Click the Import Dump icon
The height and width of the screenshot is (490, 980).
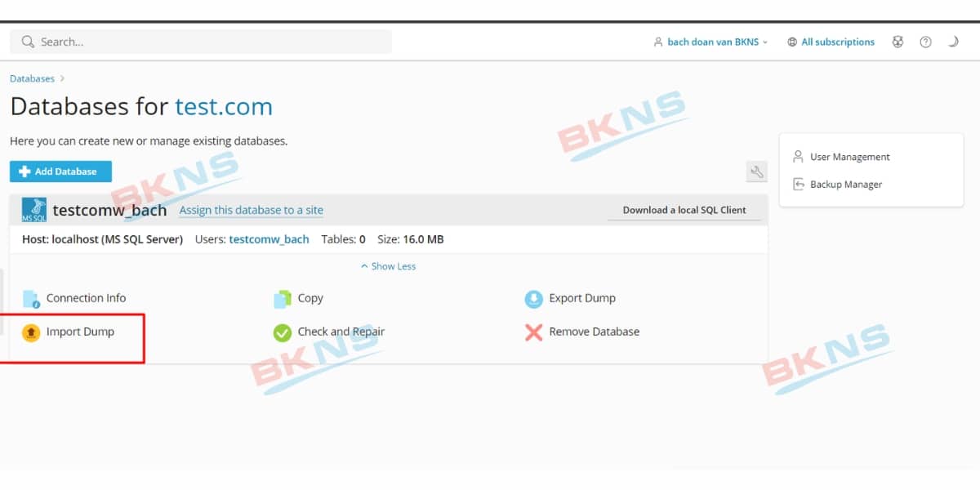[31, 332]
